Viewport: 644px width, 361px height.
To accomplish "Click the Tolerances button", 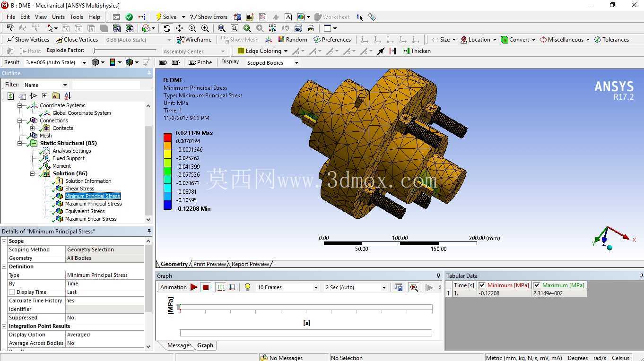I will click(x=611, y=40).
